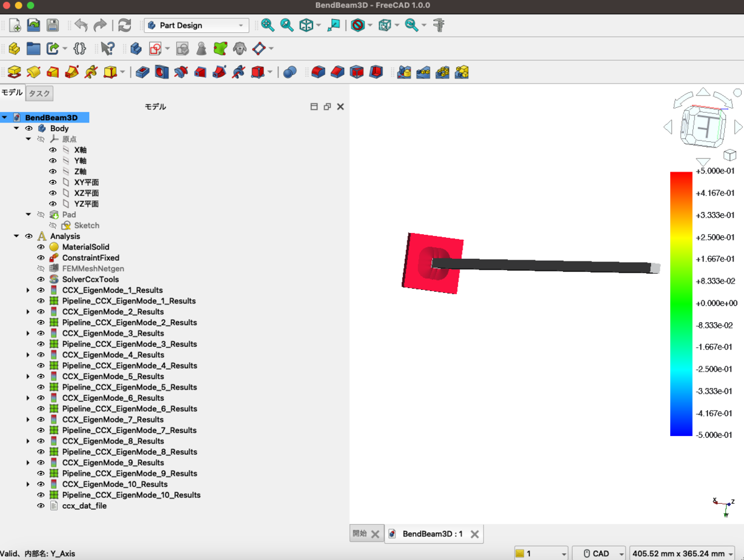Screen dimensions: 744x560
Task: Toggle visibility of Body
Action: [x=29, y=128]
